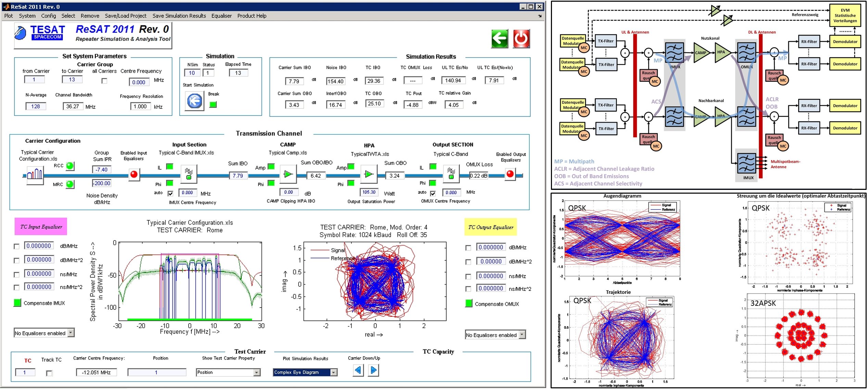Open the Product Help menu
This screenshot has width=868, height=389.
pyautogui.click(x=252, y=16)
